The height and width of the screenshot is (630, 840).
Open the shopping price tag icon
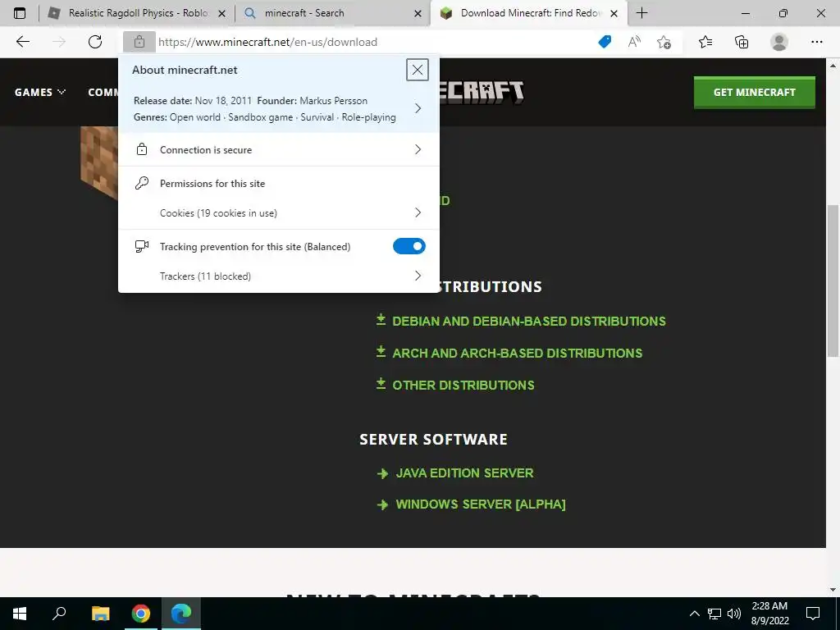pos(605,42)
